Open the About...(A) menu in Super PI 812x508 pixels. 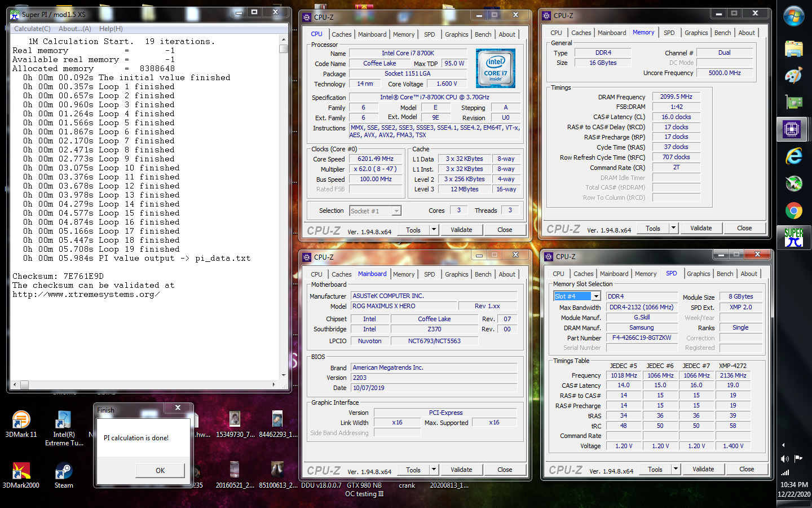click(x=75, y=29)
